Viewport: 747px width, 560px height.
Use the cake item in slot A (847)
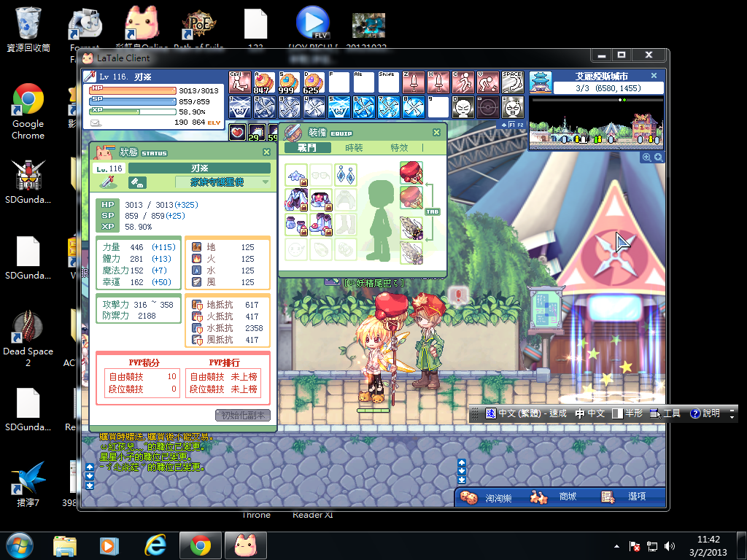(264, 82)
